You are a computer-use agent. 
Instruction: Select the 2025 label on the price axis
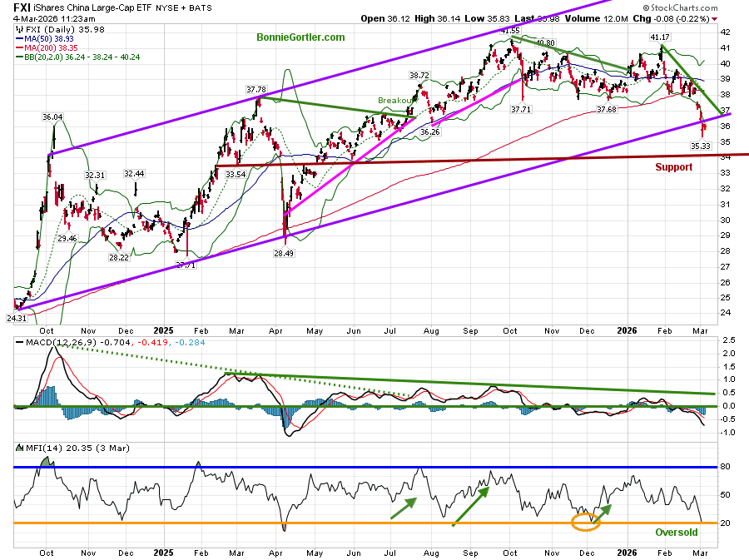164,330
